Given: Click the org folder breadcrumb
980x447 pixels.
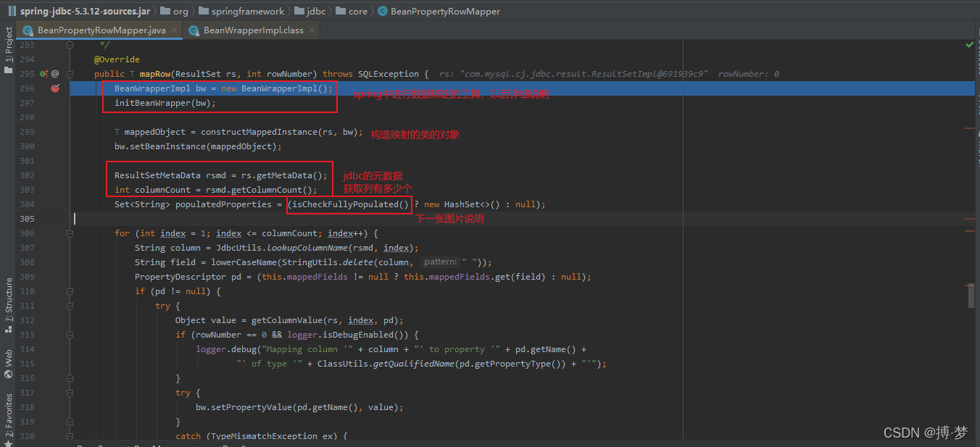Looking at the screenshot, I should click(x=175, y=11).
